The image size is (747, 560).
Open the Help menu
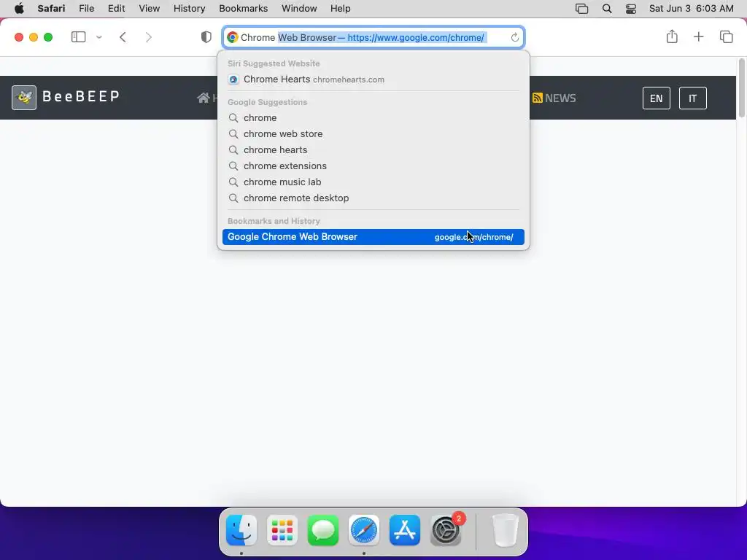[340, 9]
